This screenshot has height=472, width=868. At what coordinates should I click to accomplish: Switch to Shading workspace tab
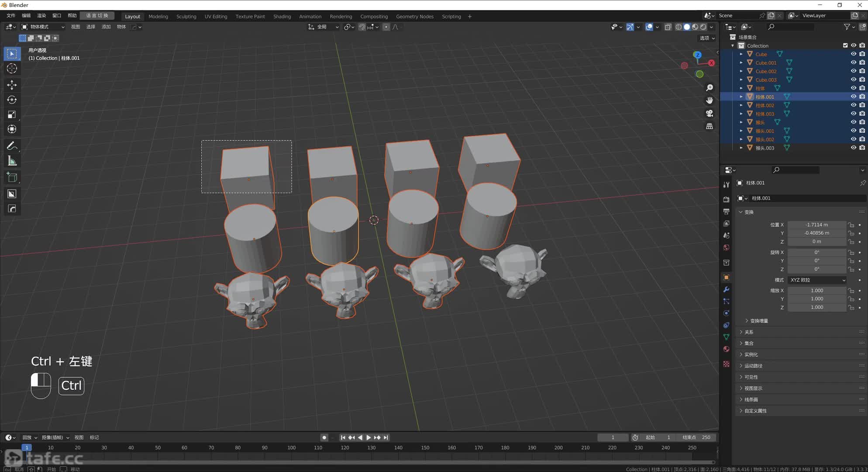click(282, 16)
